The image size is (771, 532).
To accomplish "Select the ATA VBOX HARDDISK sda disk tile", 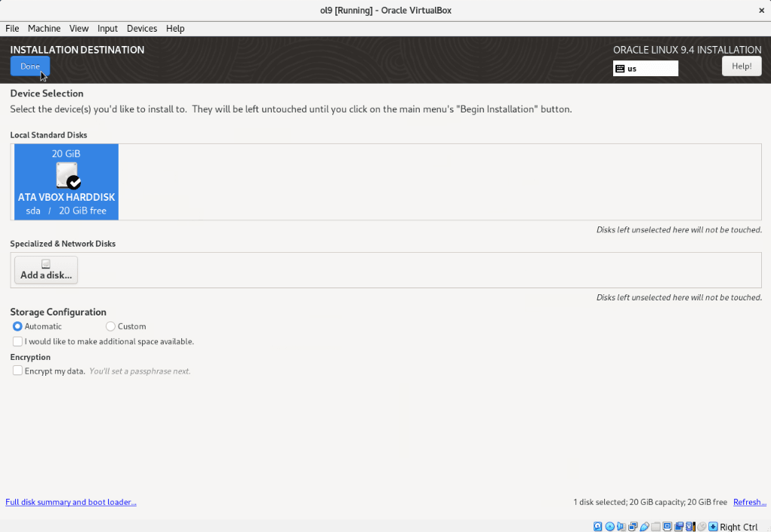I will click(66, 182).
